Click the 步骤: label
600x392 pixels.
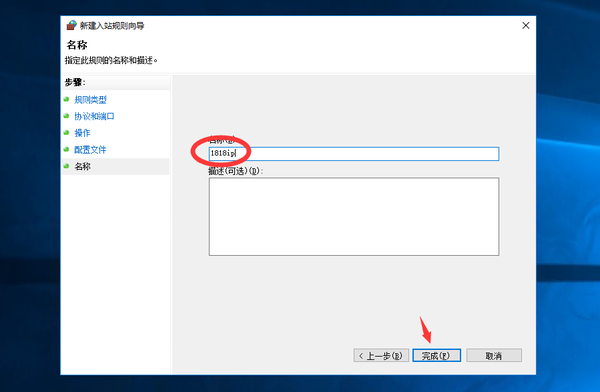(75, 82)
